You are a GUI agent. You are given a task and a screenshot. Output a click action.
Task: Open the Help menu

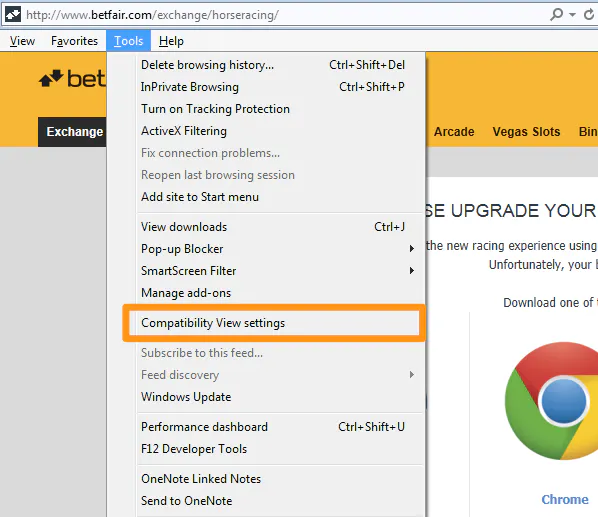[171, 41]
